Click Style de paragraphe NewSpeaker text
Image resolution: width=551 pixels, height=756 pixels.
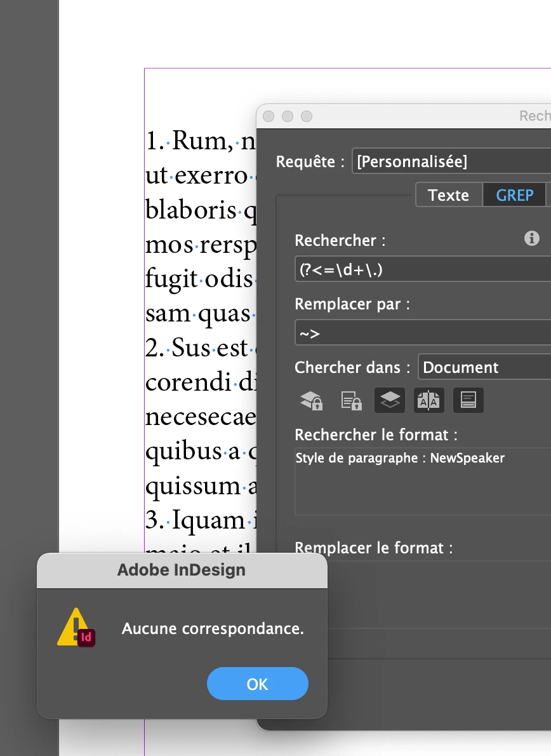point(401,458)
